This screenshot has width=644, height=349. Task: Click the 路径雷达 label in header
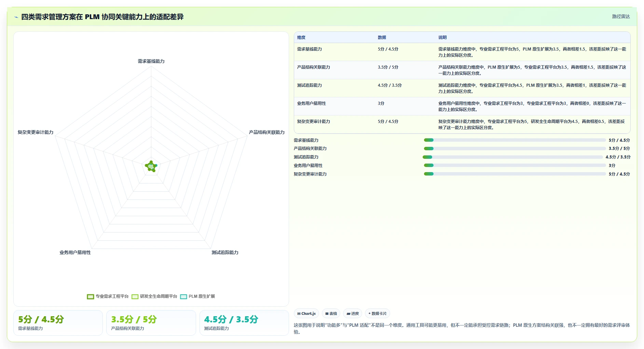click(621, 16)
